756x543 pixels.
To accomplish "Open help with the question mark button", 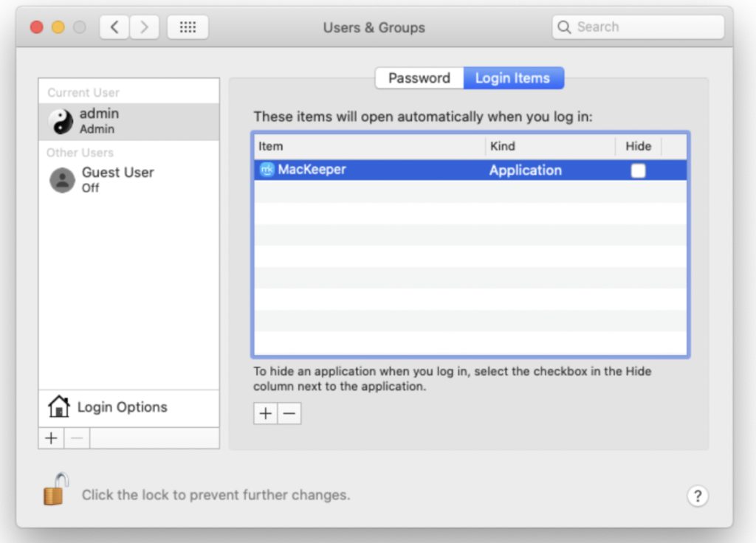I will 697,496.
